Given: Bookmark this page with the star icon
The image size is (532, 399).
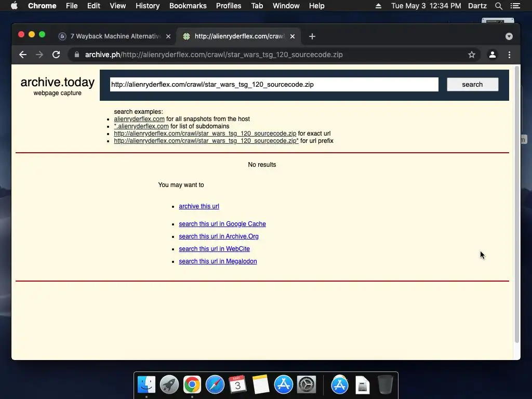Looking at the screenshot, I should click(472, 55).
